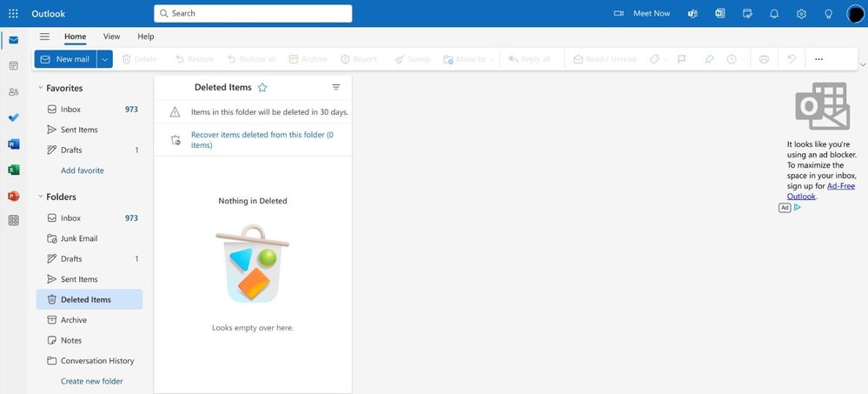The width and height of the screenshot is (868, 394).
Task: Open more toolbar options ellipsis
Action: [x=818, y=59]
